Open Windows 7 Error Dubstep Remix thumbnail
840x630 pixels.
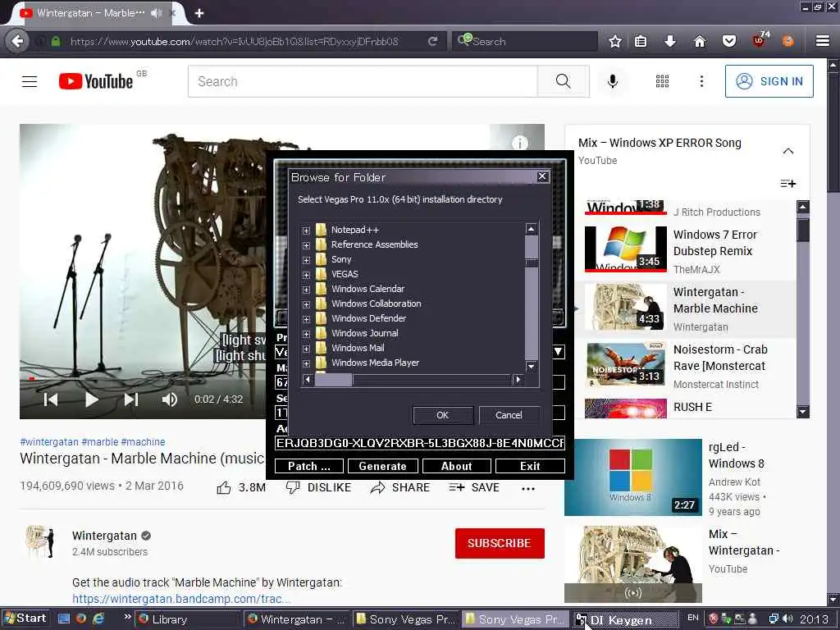point(626,249)
